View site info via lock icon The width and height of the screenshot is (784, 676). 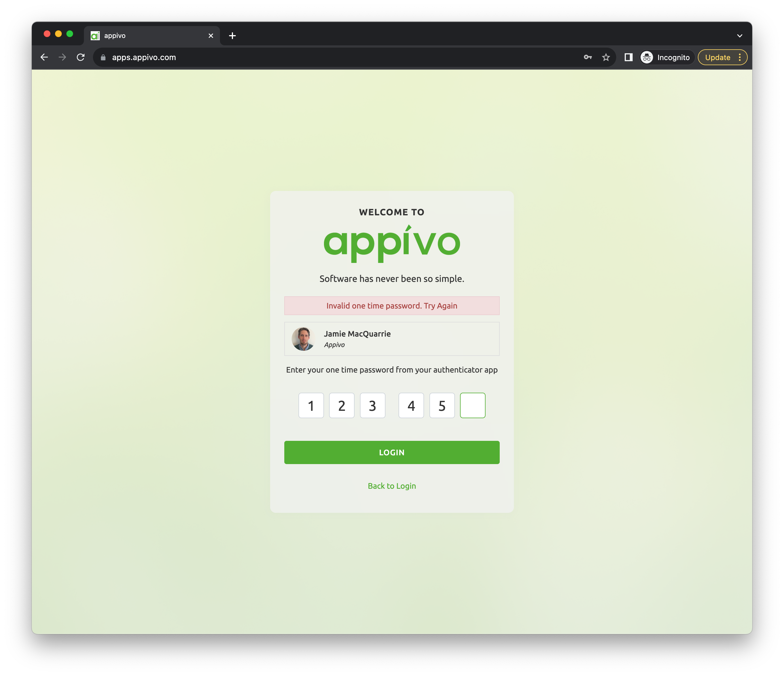click(103, 58)
